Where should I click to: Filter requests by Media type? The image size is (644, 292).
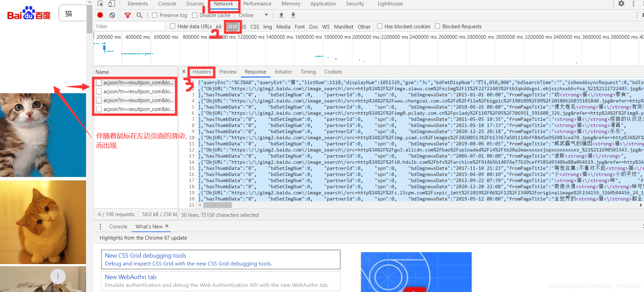click(x=283, y=27)
